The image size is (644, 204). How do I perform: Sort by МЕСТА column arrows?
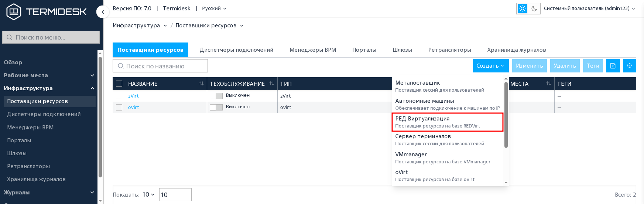pyautogui.click(x=549, y=84)
